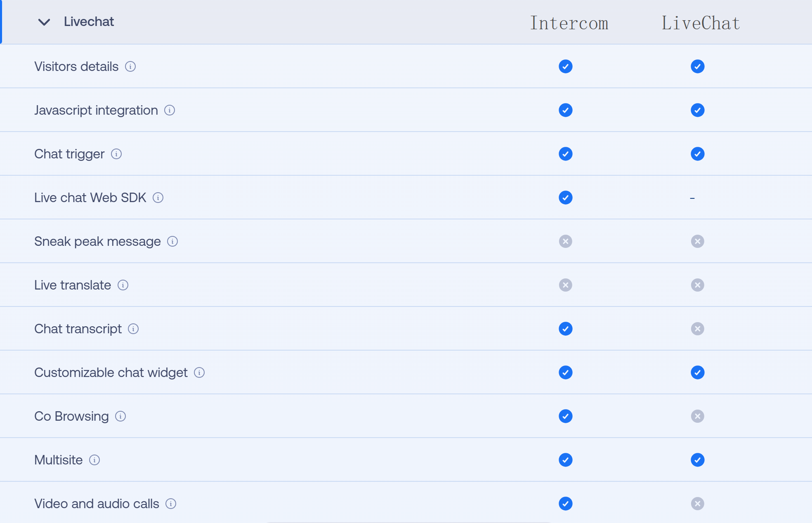The width and height of the screenshot is (812, 523).
Task: Click LiveChat cross for Video and audio calls
Action: [698, 504]
